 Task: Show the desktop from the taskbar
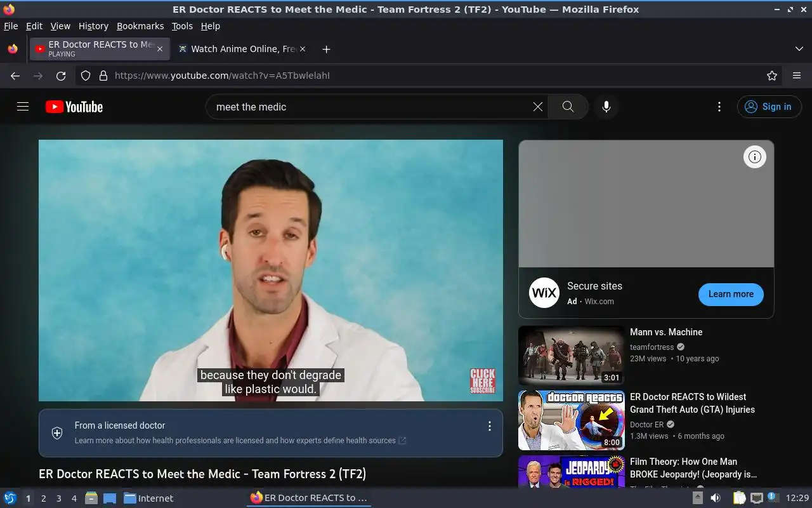pyautogui.click(x=110, y=498)
